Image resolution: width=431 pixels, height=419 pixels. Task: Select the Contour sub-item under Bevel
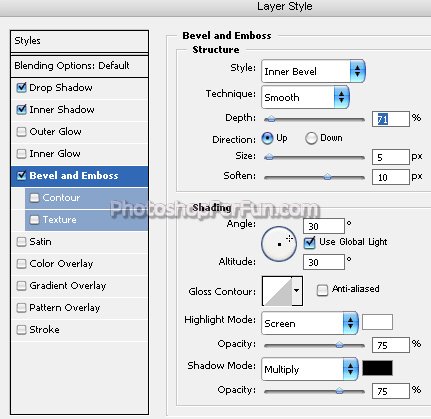86,198
